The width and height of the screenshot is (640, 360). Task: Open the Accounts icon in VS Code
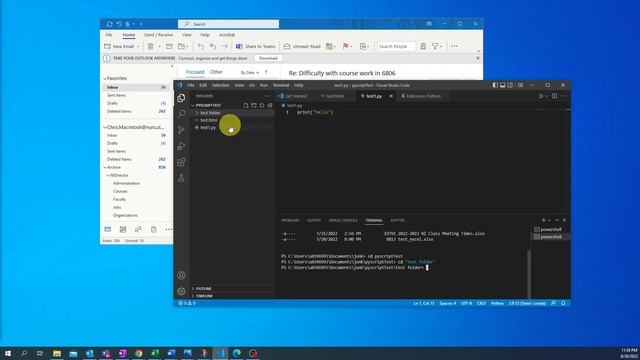pyautogui.click(x=181, y=276)
